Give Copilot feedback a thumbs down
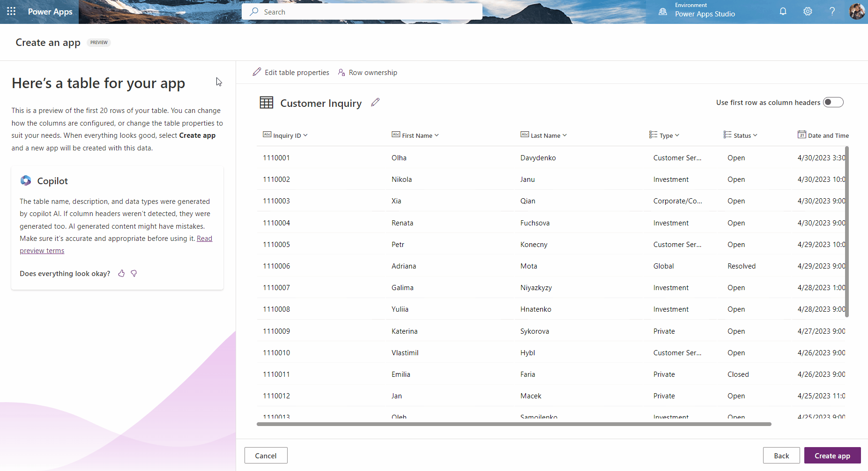 click(134, 273)
